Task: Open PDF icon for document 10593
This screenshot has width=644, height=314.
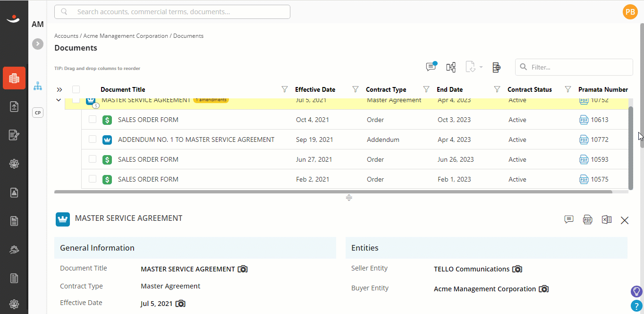Action: pyautogui.click(x=584, y=159)
